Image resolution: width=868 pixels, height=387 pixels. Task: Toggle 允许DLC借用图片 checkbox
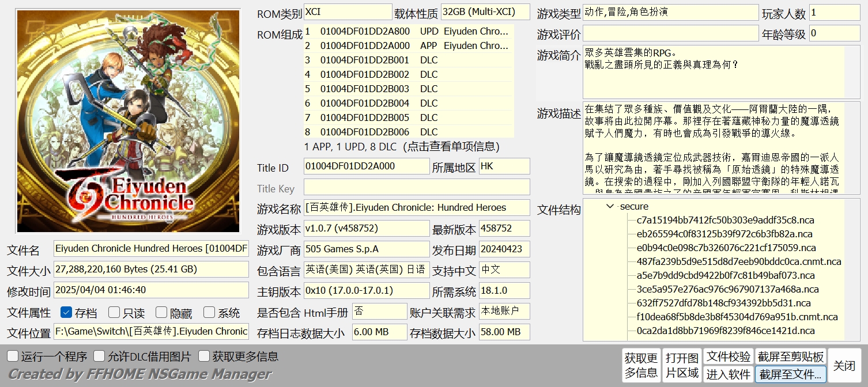click(99, 356)
